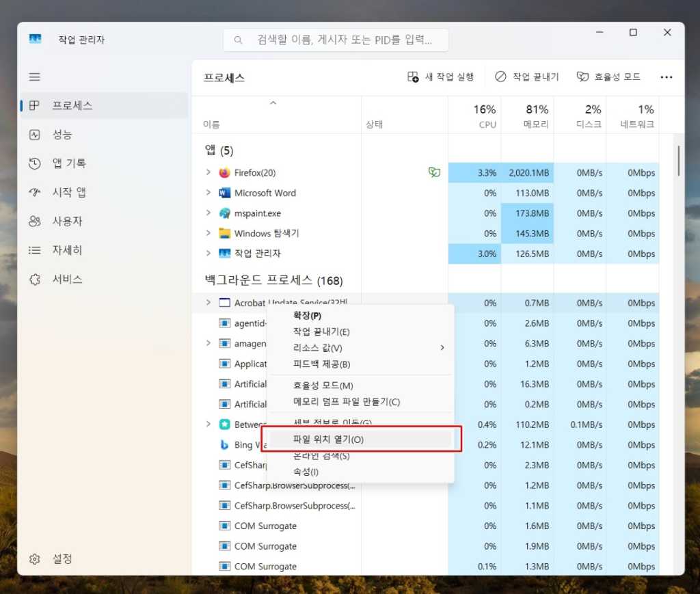Toggle 효율성 모드 in the toolbar
This screenshot has width=700, height=594.
pyautogui.click(x=608, y=77)
